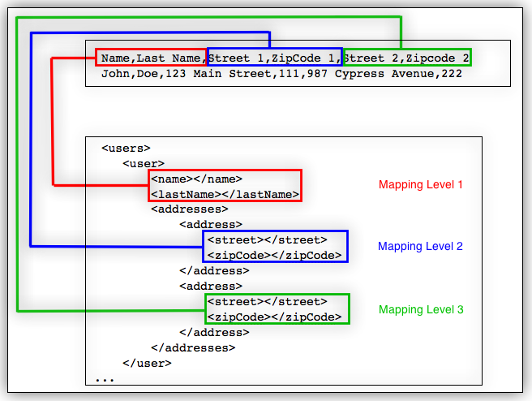Select the opening <users> root tag
This screenshot has width=532, height=401.
(126, 149)
